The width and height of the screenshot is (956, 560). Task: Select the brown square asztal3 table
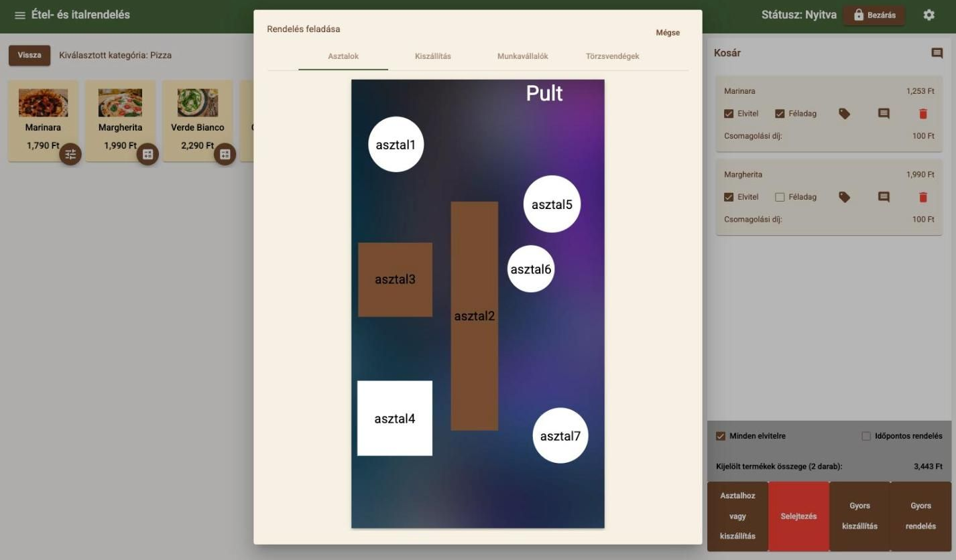(x=395, y=279)
